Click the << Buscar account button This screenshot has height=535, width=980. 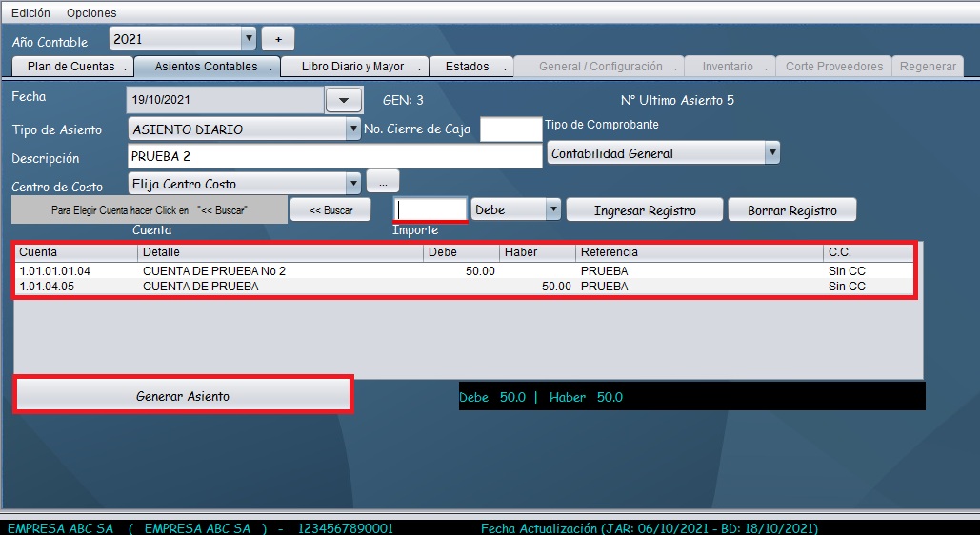tap(330, 210)
